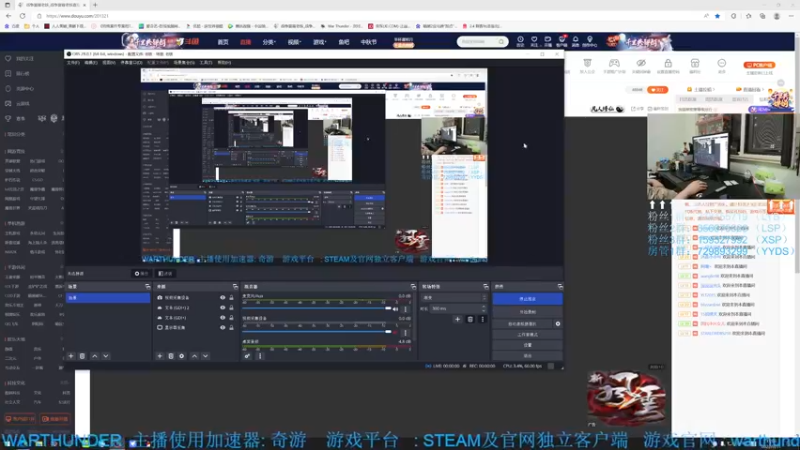
Task: Open the first audio channel three-dot menu in OBS mixer
Action: tap(406, 309)
